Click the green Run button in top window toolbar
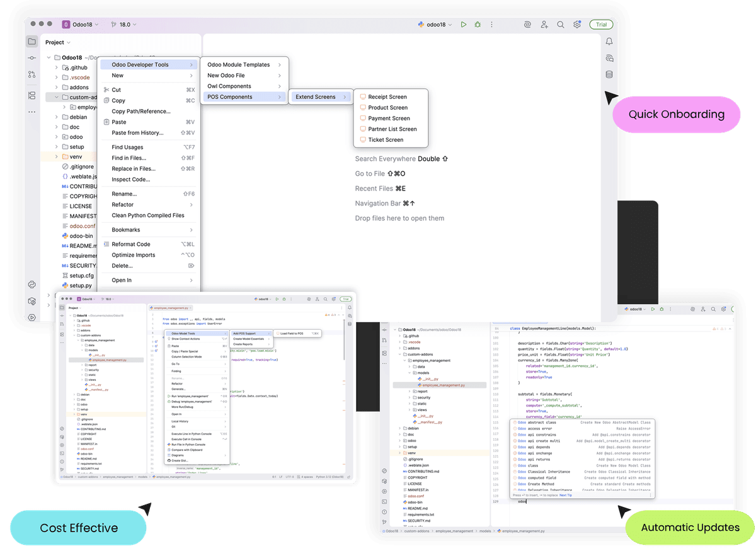The image size is (756, 553). [x=463, y=25]
